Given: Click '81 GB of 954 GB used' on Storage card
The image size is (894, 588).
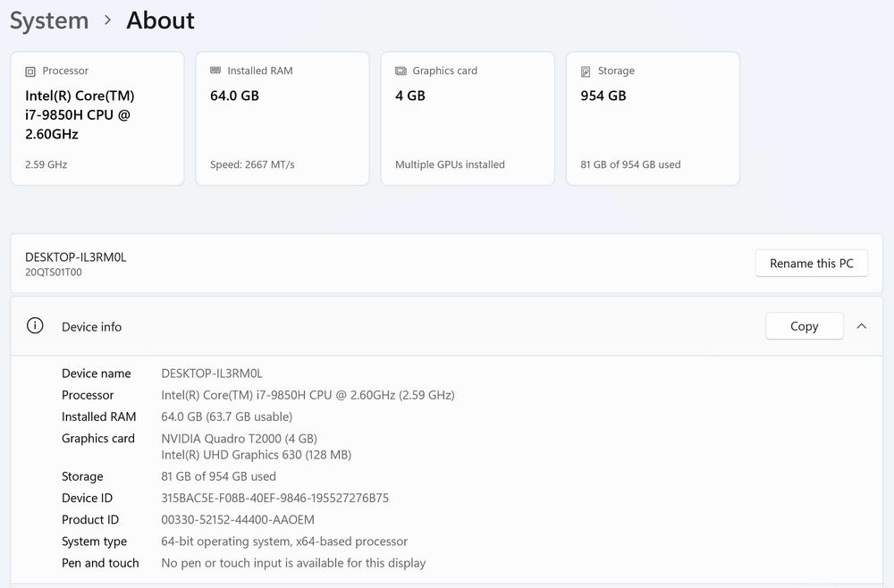Looking at the screenshot, I should 630,164.
